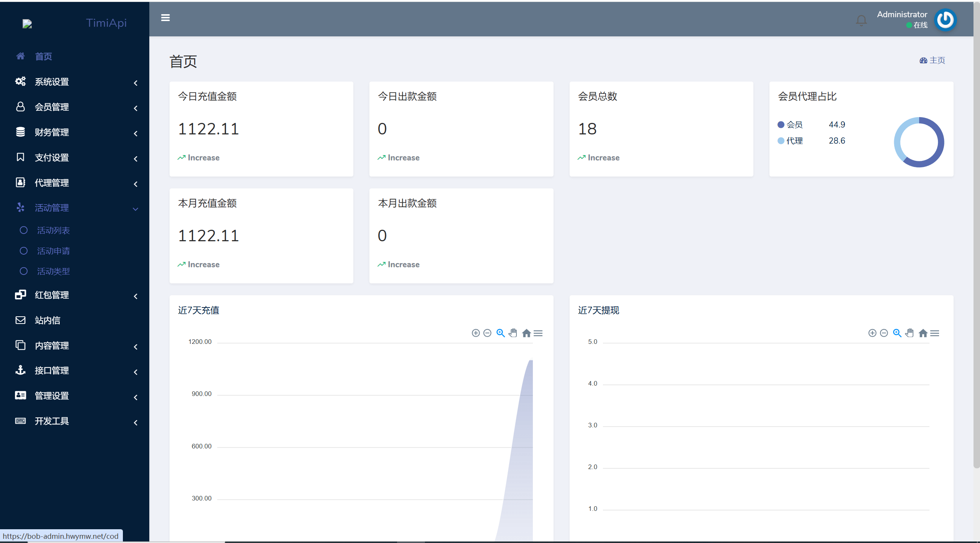The height and width of the screenshot is (543, 980).
Task: Open 站内信 in the sidebar
Action: [47, 321]
